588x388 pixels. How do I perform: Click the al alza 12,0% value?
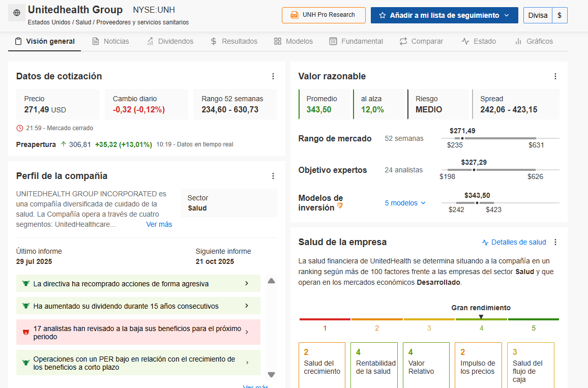[x=372, y=110]
